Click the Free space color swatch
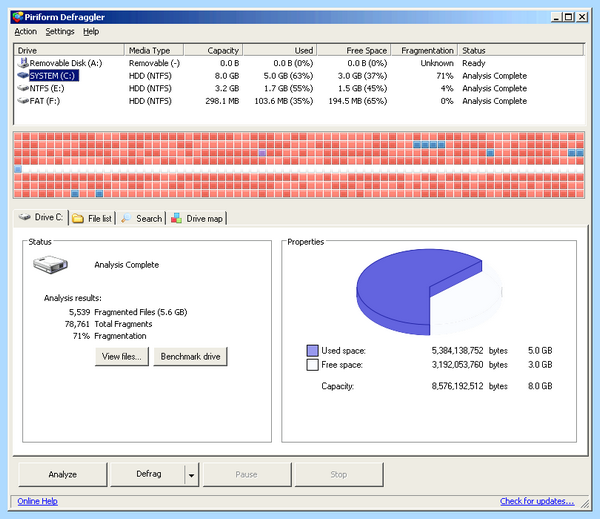Screen dimensions: 600x519 click(x=313, y=365)
